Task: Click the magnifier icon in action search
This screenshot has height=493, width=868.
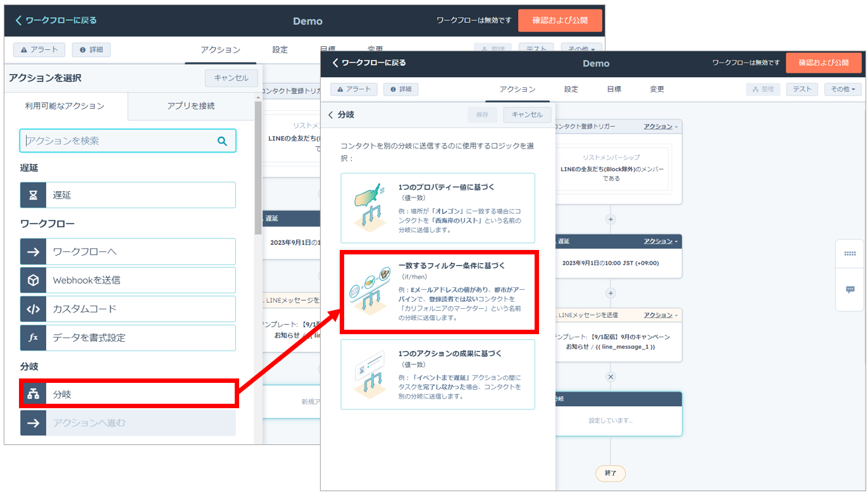Action: [x=222, y=141]
